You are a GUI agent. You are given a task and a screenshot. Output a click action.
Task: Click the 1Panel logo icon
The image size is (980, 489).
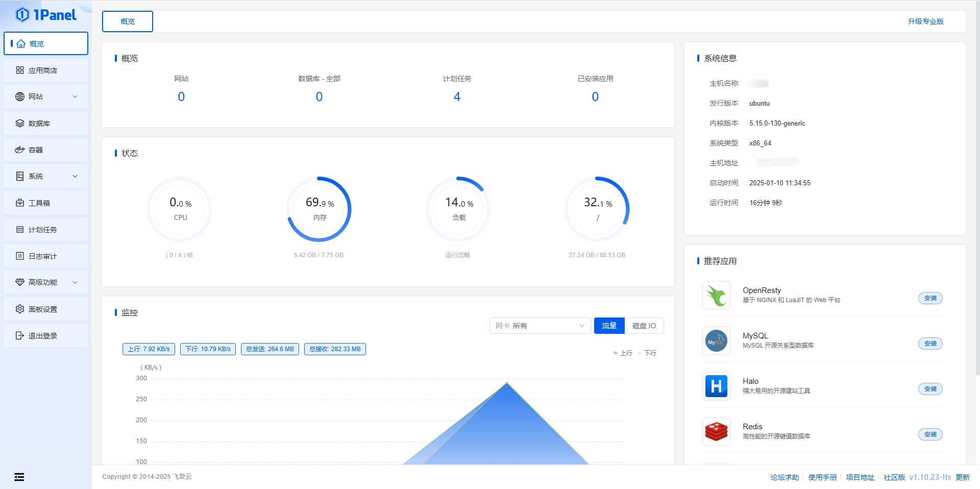click(x=22, y=15)
